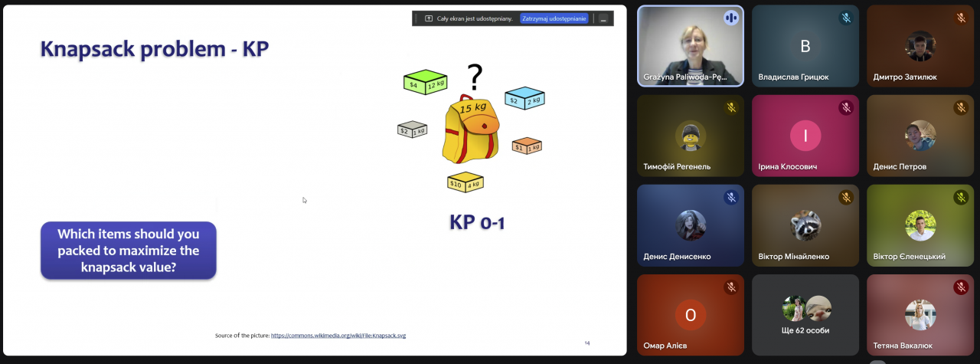This screenshot has width=980, height=364.
Task: Click the knapsack backpack picture on slide
Action: [469, 129]
